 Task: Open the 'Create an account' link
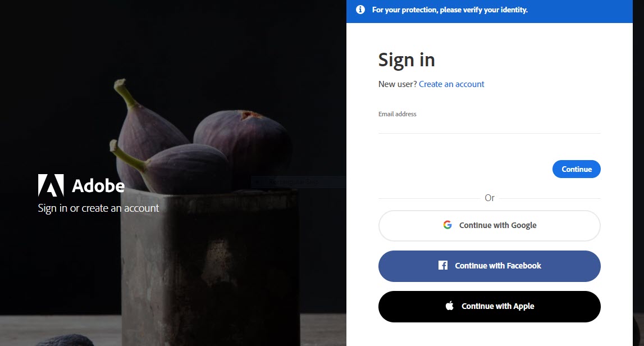(x=451, y=84)
